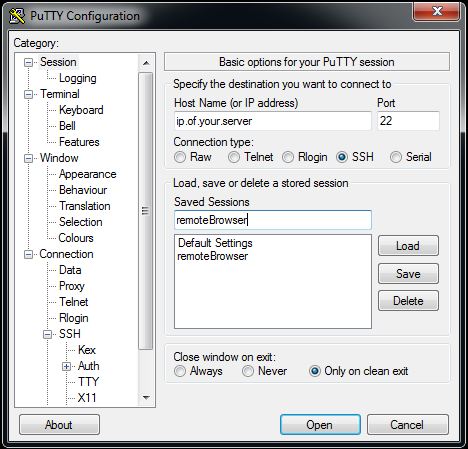
Task: Select the X11 category item
Action: click(x=87, y=398)
